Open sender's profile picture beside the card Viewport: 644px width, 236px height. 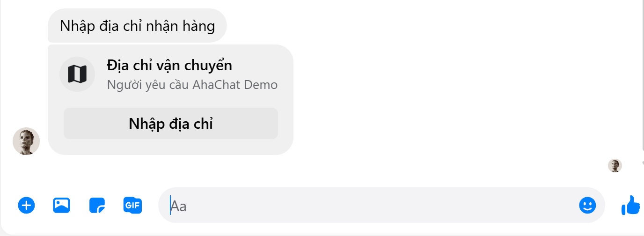click(x=26, y=141)
